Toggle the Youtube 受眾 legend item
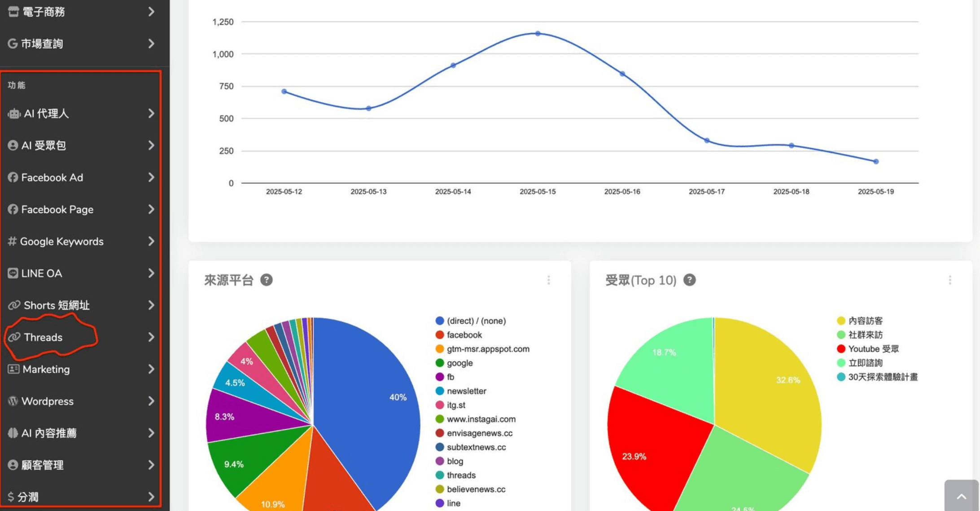This screenshot has height=511, width=980. click(873, 349)
